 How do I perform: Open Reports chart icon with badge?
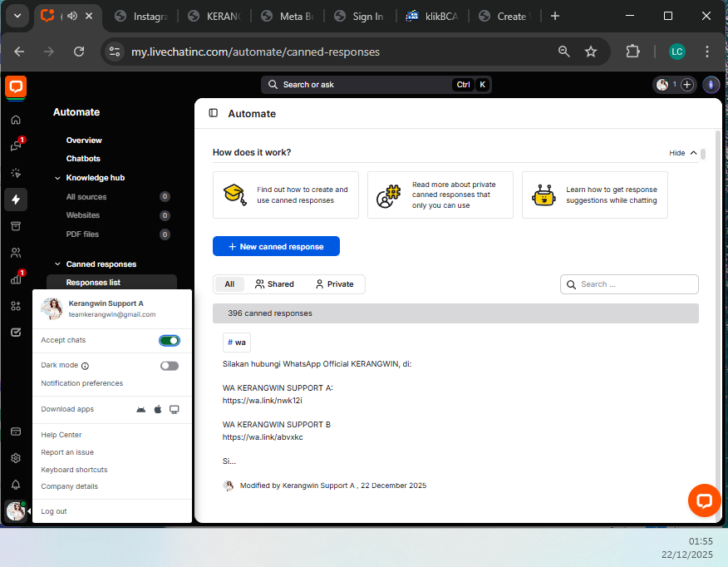[16, 279]
